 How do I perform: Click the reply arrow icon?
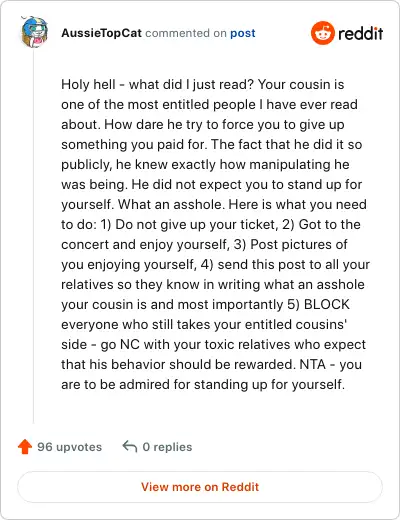(130, 447)
